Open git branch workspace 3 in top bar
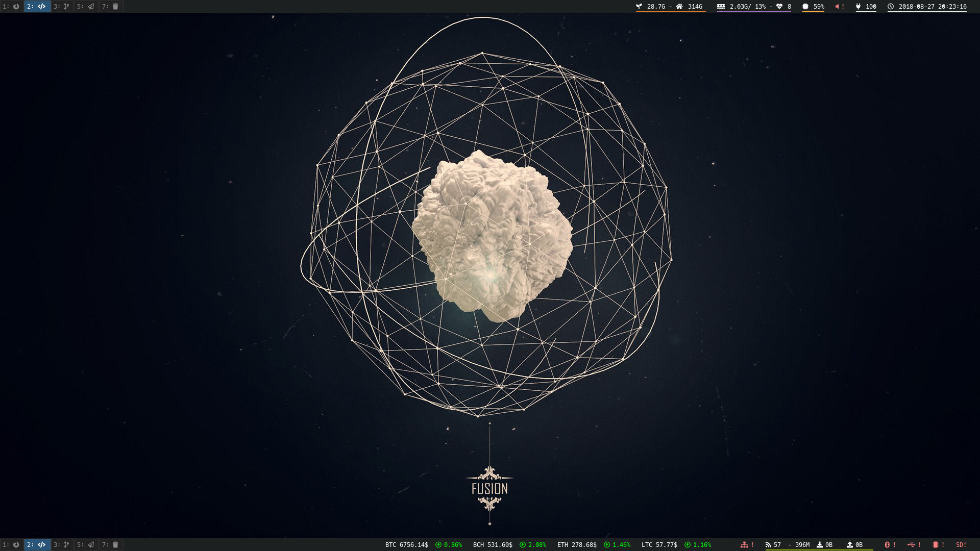The image size is (980, 551). tap(62, 7)
